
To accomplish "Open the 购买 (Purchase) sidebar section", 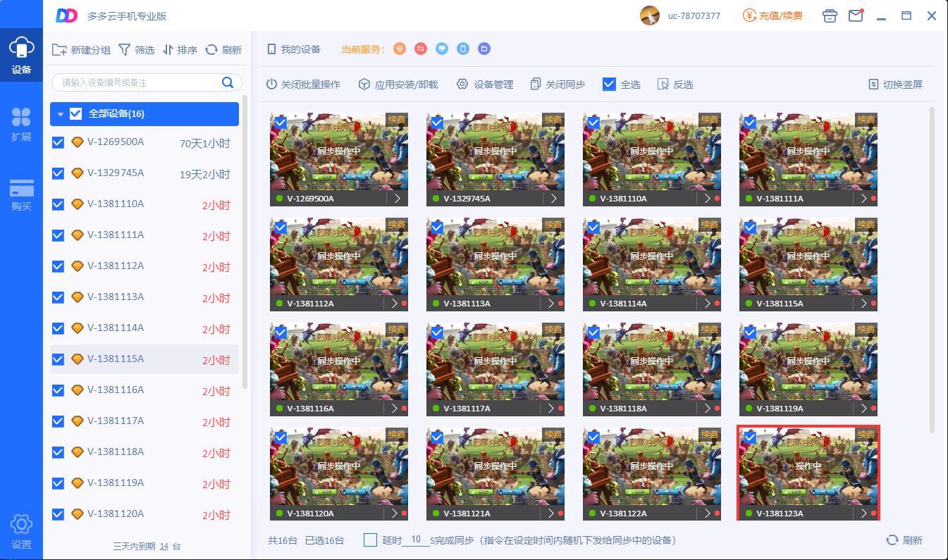I will pyautogui.click(x=21, y=194).
